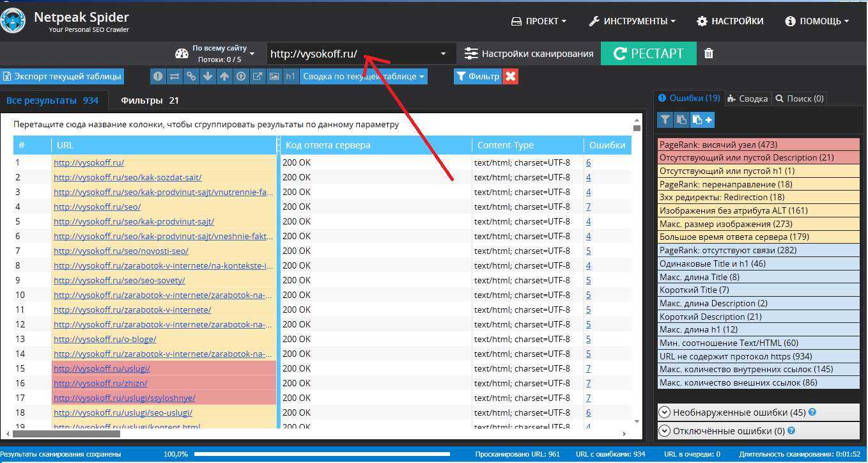Select Макс. количество внешних ссылок (86)

759,383
